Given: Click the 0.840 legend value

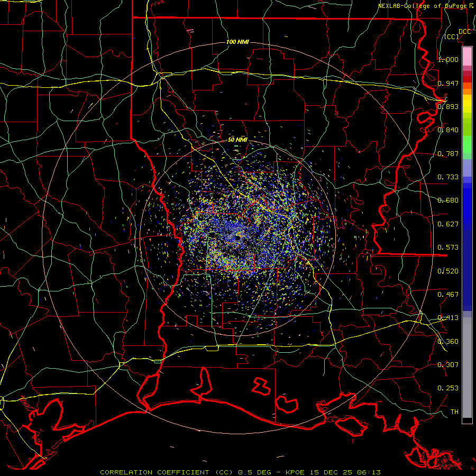Looking at the screenshot, I should coord(448,130).
